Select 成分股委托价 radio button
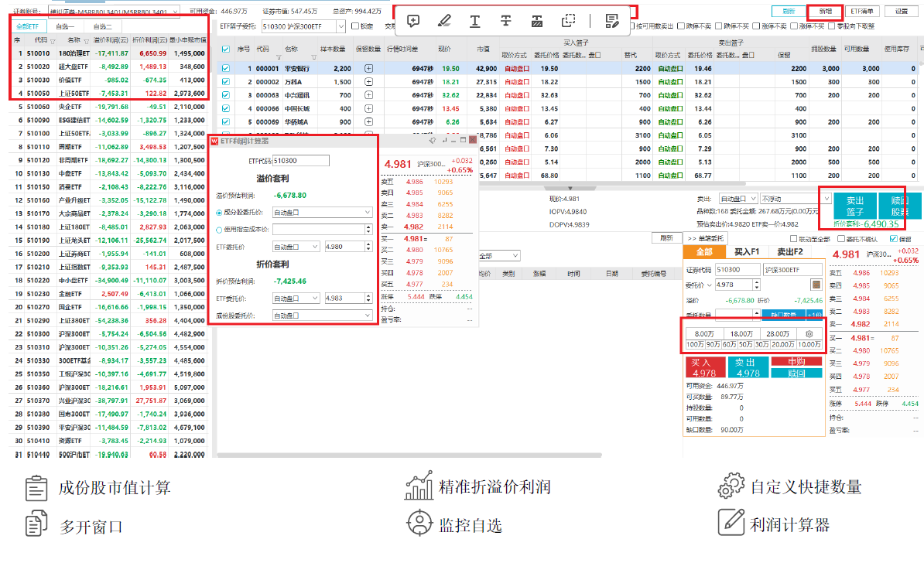 pyautogui.click(x=219, y=213)
